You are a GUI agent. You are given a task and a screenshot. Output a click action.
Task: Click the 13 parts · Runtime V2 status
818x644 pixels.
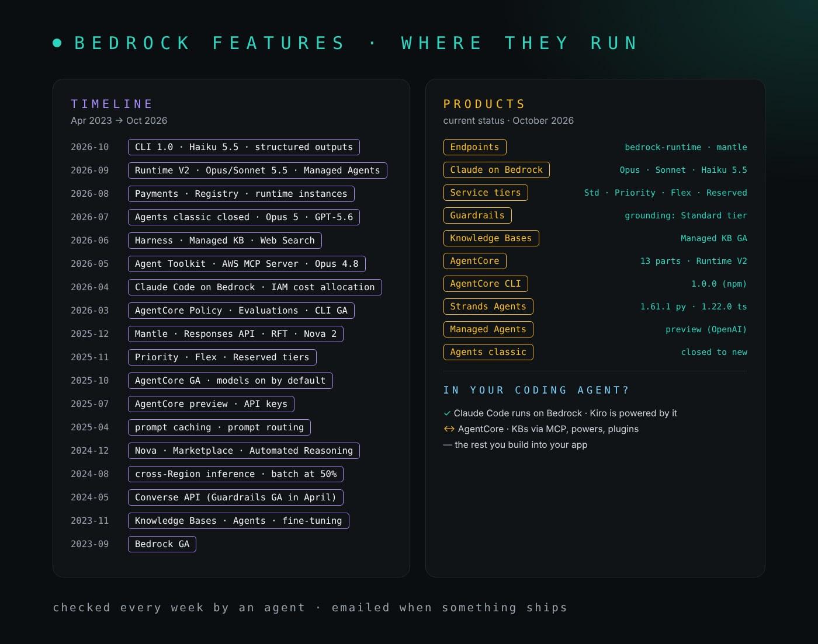pyautogui.click(x=694, y=261)
